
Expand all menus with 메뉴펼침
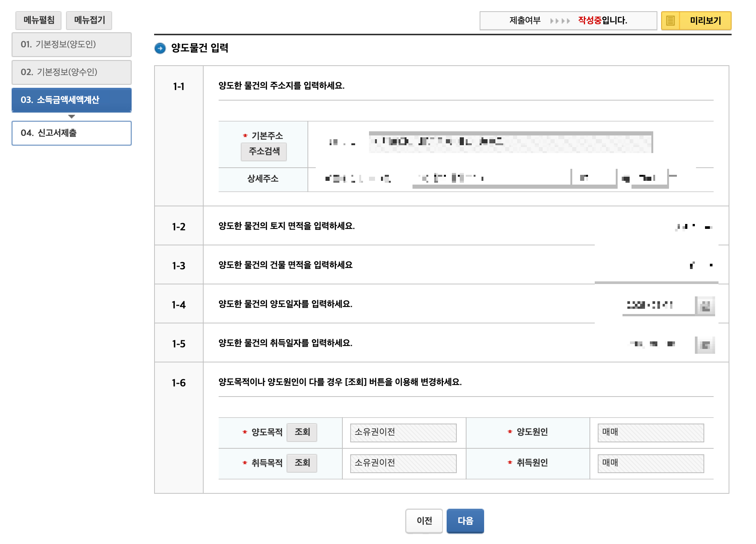tap(39, 20)
